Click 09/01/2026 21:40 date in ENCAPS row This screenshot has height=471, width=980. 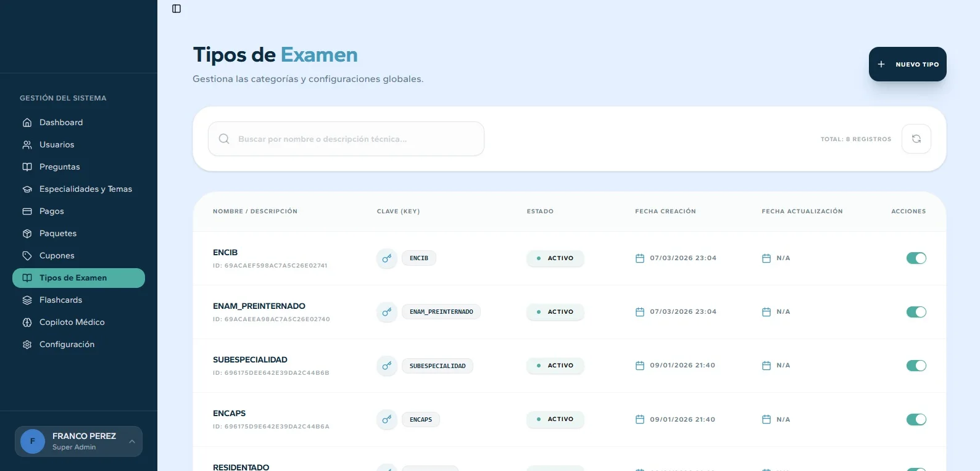click(x=683, y=419)
